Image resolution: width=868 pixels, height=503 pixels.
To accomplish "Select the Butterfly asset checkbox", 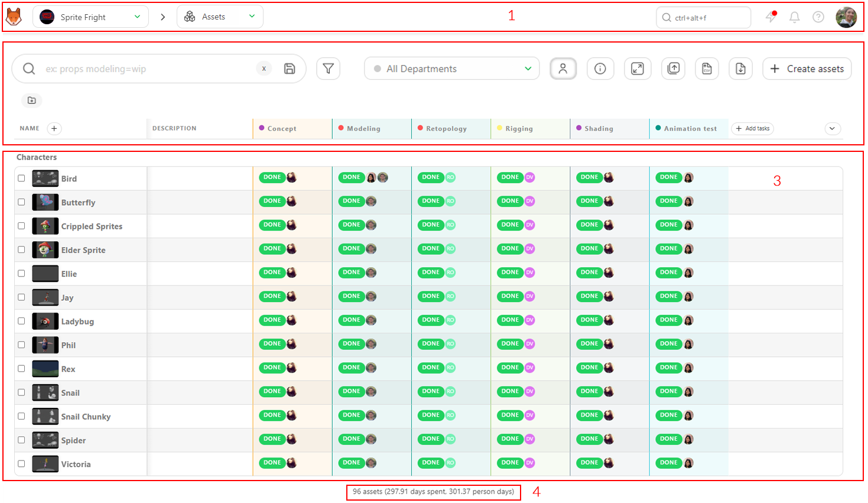I will pyautogui.click(x=21, y=202).
